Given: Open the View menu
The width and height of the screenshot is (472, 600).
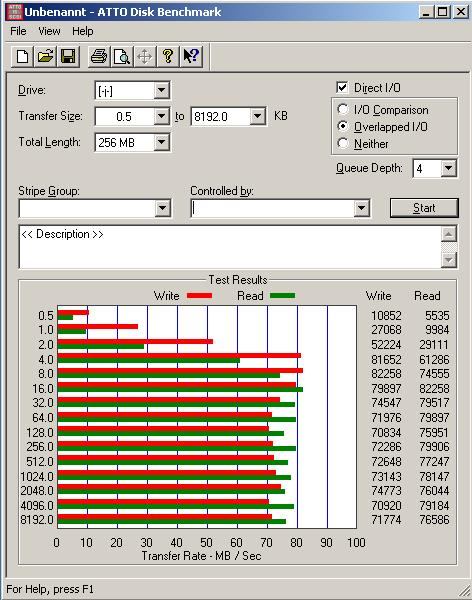Looking at the screenshot, I should (x=49, y=31).
